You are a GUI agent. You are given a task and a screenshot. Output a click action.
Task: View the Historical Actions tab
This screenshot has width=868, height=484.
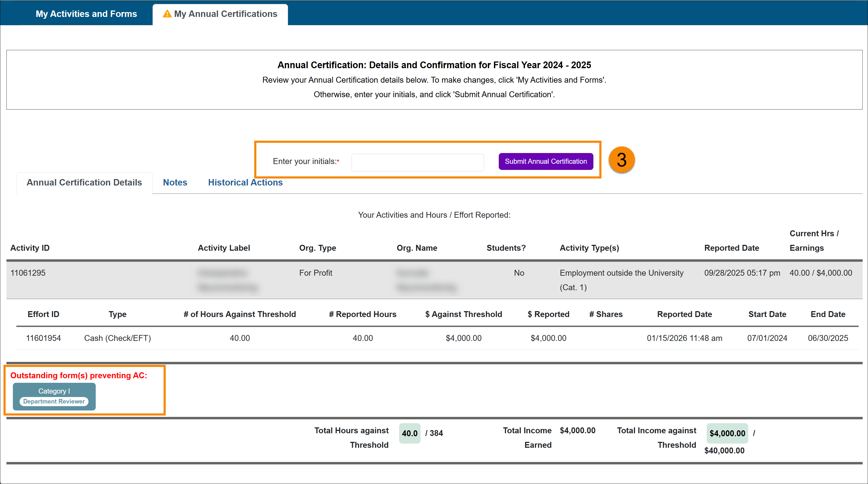(x=245, y=183)
